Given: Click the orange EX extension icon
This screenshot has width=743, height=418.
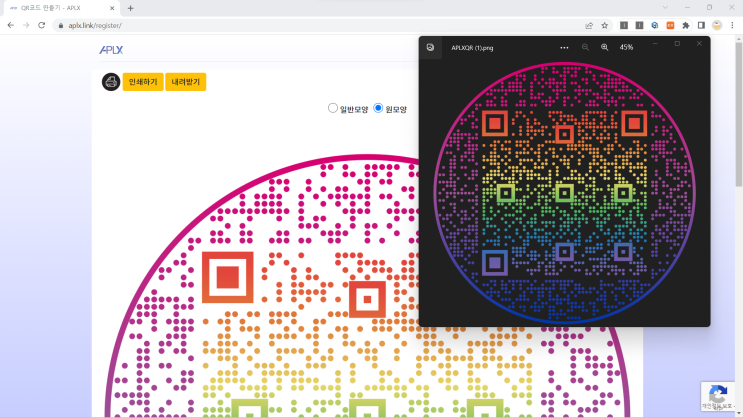Looking at the screenshot, I should tap(670, 26).
